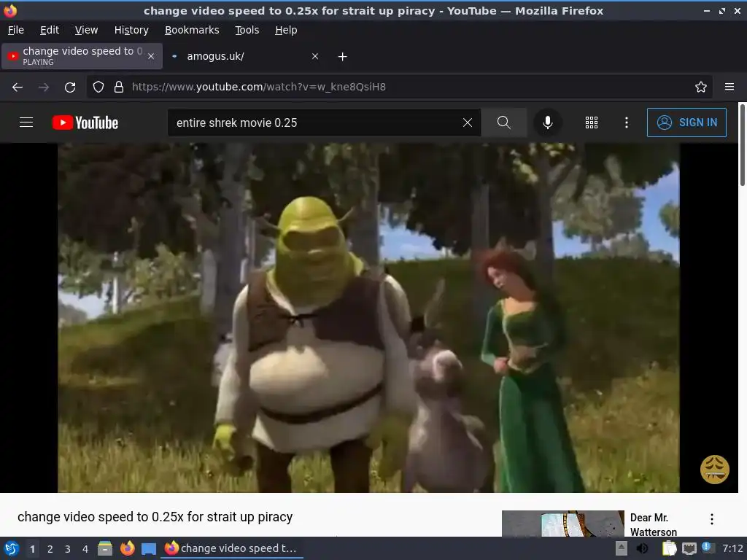This screenshot has width=747, height=560.
Task: Open the clipboard tray icon
Action: pos(670,548)
